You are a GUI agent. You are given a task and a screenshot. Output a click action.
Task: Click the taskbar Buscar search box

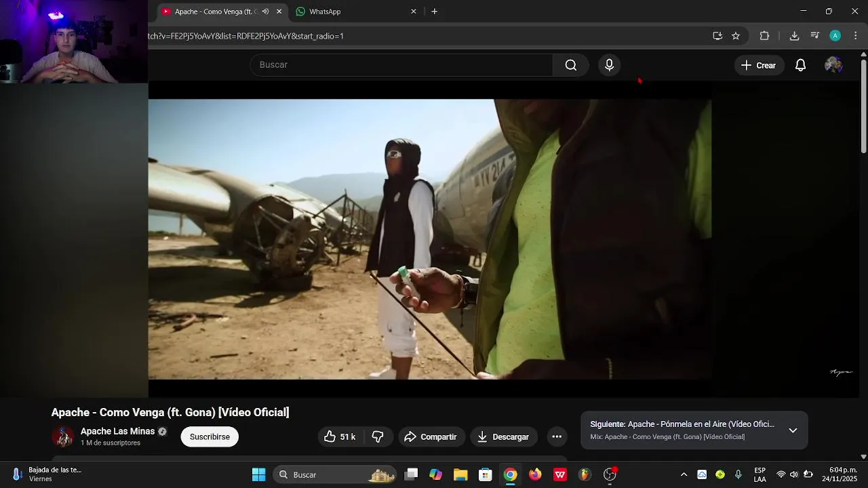pos(336,474)
